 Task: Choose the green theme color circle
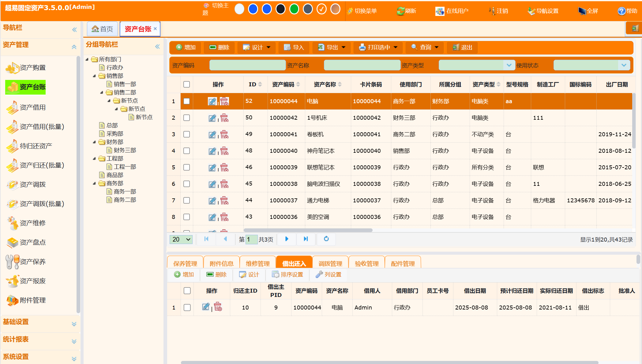(x=294, y=9)
